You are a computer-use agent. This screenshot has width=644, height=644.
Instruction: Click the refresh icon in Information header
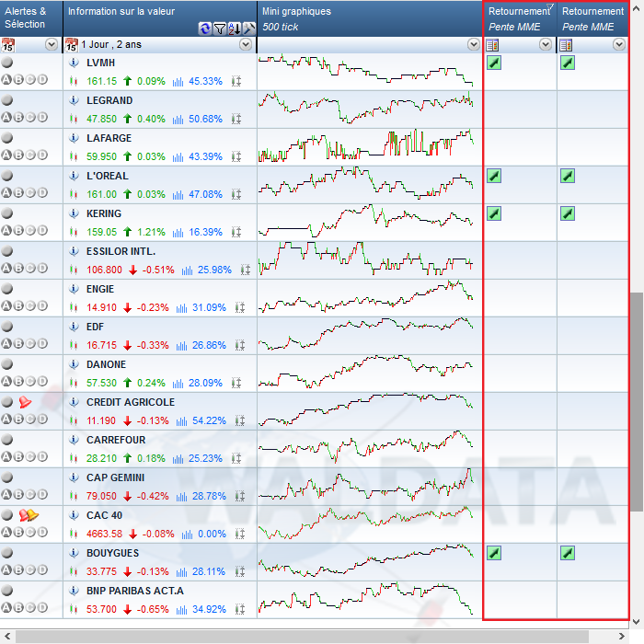(x=205, y=28)
